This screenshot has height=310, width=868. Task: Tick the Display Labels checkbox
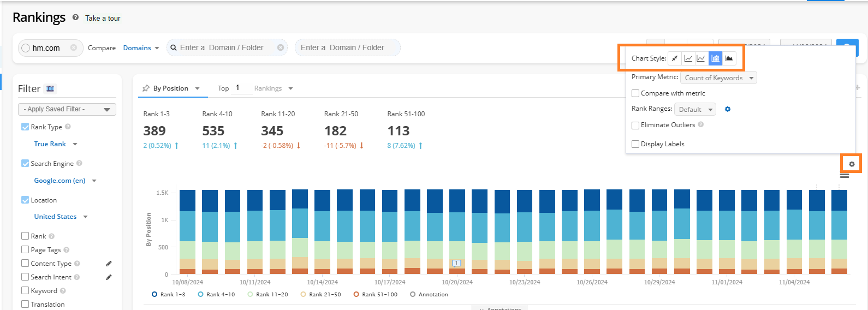(635, 144)
